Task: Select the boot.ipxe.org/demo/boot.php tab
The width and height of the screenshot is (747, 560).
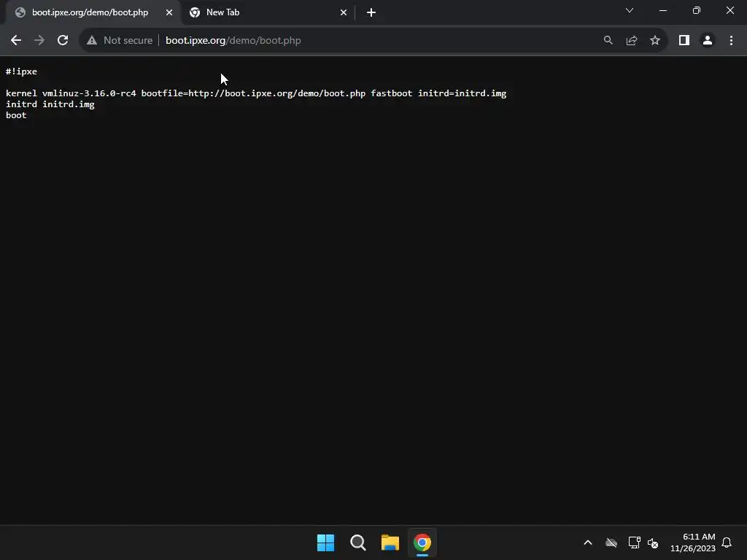Action: [90, 12]
